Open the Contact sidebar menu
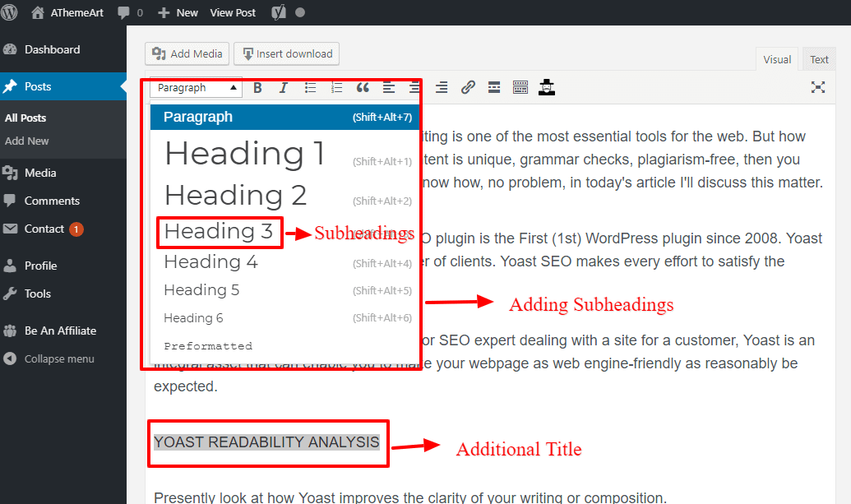 click(x=44, y=229)
